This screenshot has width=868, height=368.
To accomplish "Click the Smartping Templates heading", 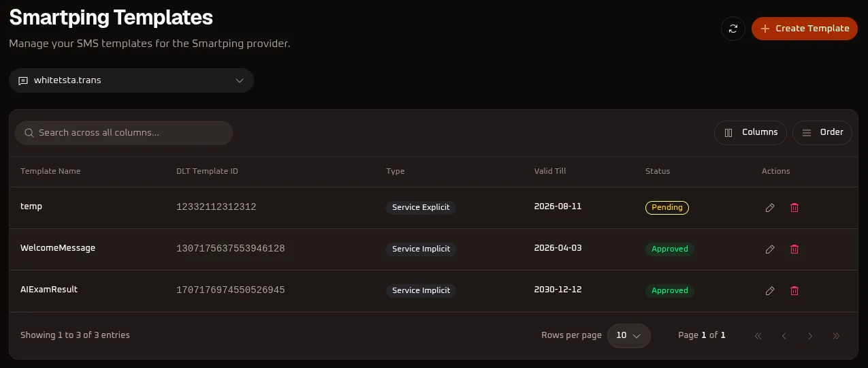I will (x=111, y=17).
